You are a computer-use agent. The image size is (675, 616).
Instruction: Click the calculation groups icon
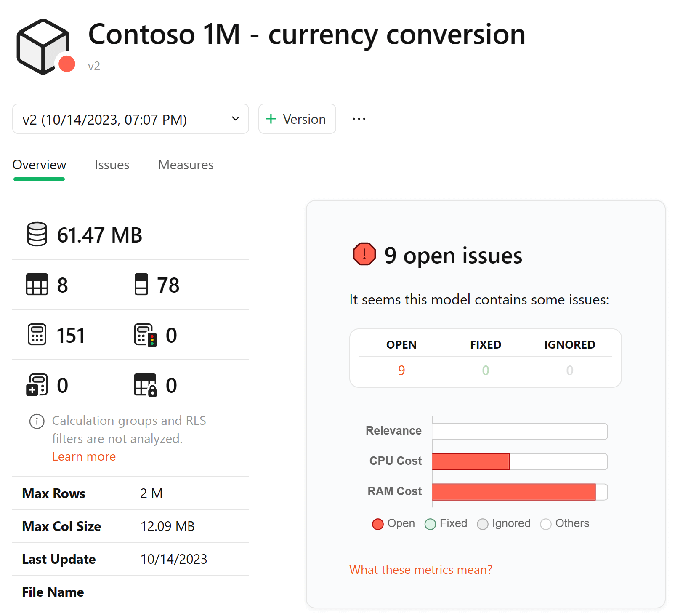(x=37, y=385)
